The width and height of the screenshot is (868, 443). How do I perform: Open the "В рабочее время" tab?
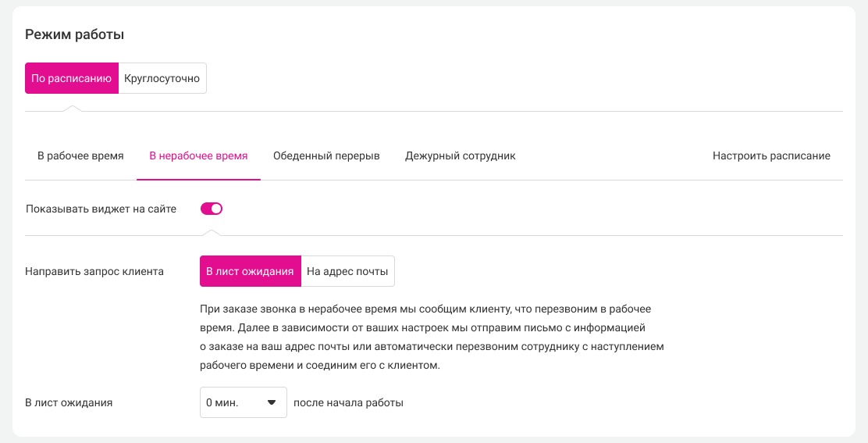pos(80,156)
